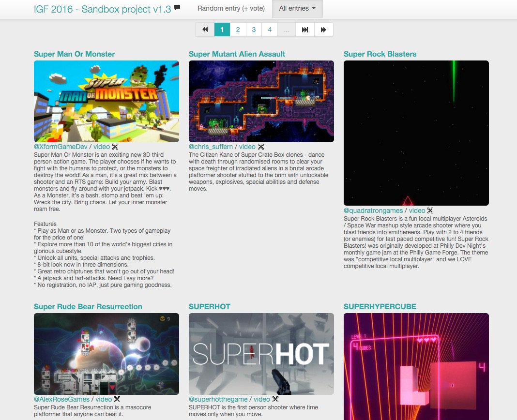Visit the @quadratrongames profile
The width and height of the screenshot is (517, 420).
click(373, 210)
